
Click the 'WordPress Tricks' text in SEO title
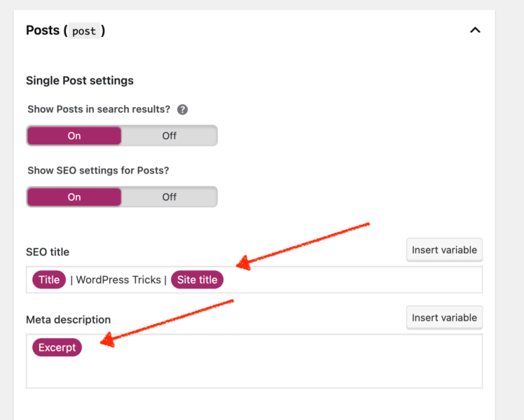click(118, 280)
